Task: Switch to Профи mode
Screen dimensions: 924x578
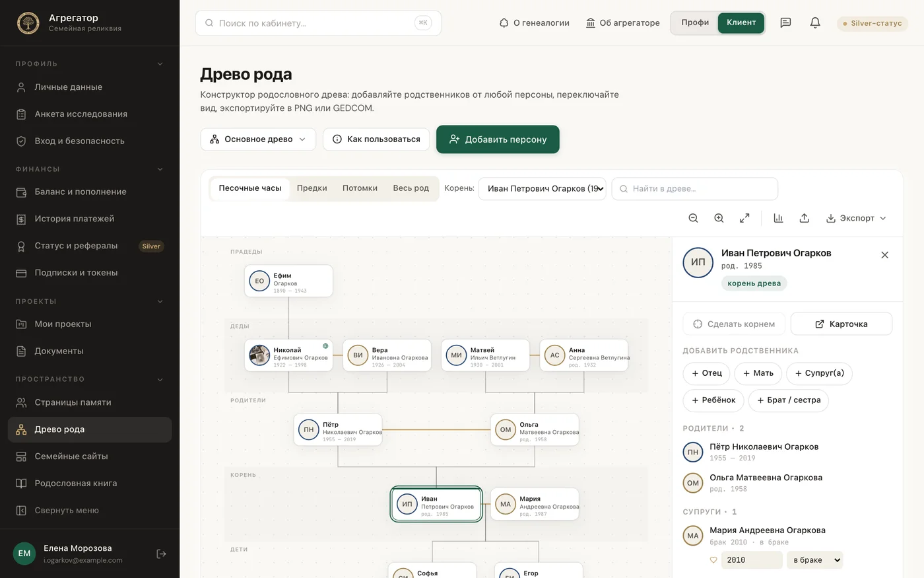Action: [x=695, y=22]
